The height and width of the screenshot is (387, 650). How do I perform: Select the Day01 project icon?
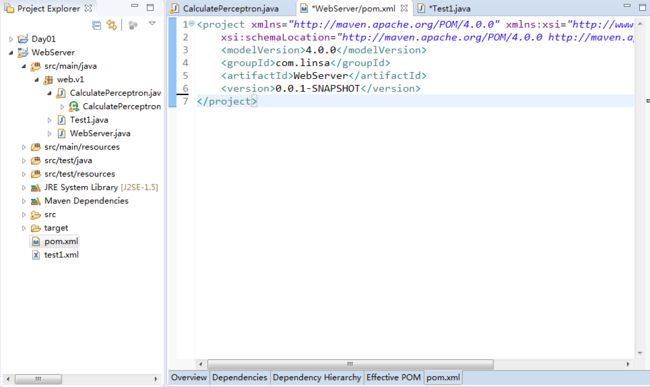click(x=23, y=39)
